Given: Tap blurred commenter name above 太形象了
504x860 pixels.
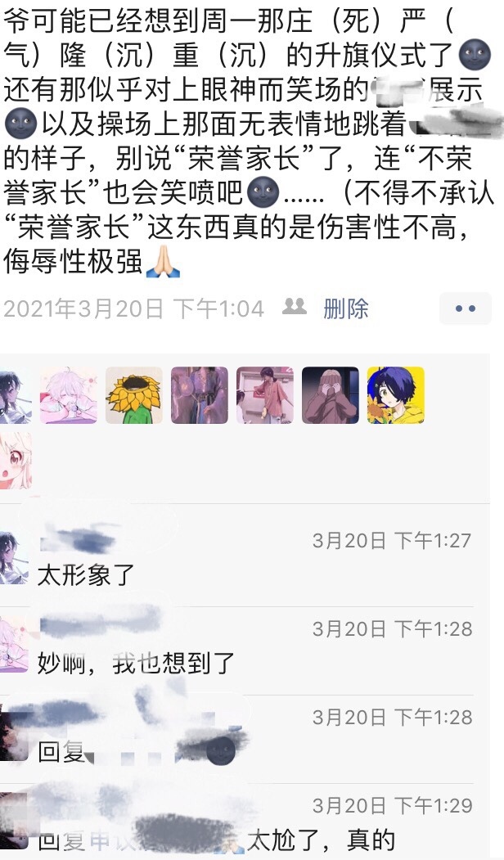Looking at the screenshot, I should tap(79, 538).
